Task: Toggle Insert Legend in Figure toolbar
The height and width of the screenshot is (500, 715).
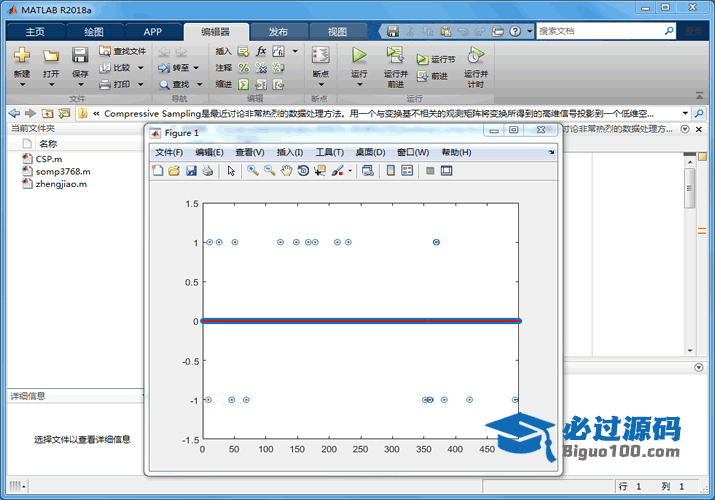Action: [x=407, y=170]
